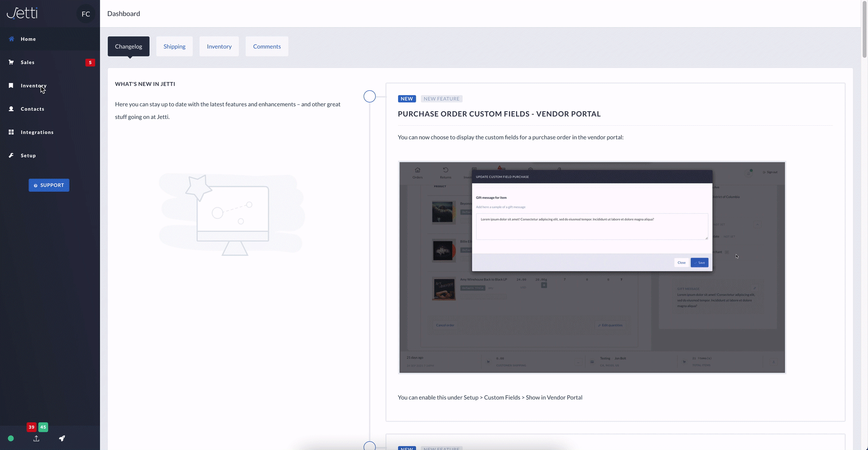
Task: Click the 'Setup > Custom Fields' instruction text
Action: tap(490, 397)
